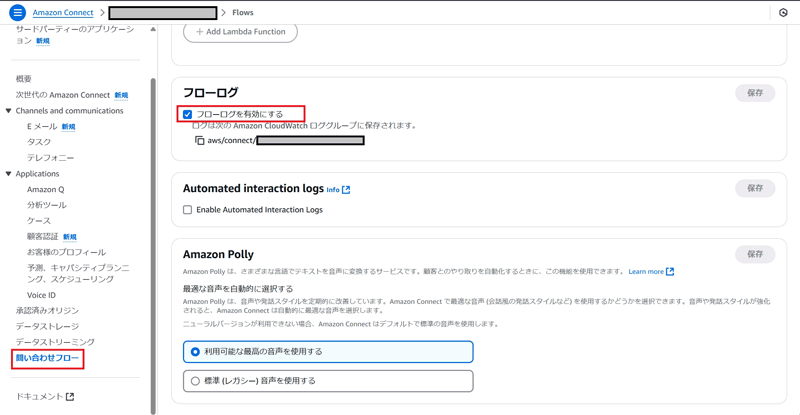Click 保存 in Automated interaction logs section
This screenshot has height=415, width=800.
coord(755,188)
